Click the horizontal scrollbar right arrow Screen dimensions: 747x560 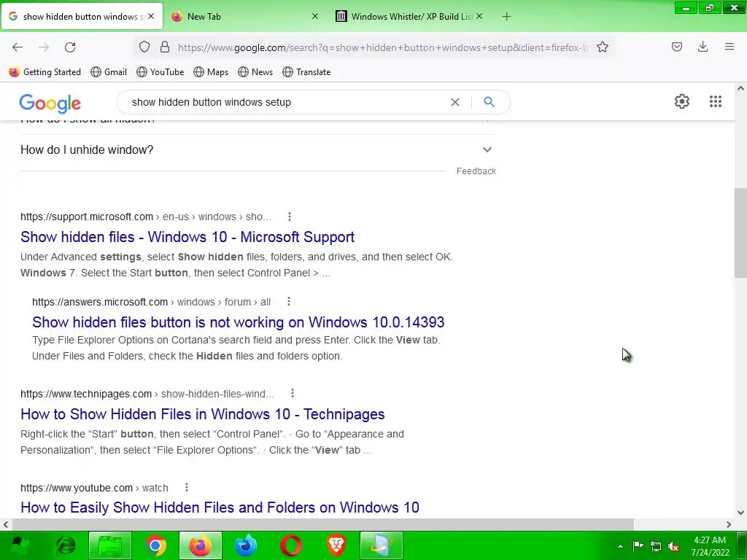click(x=729, y=524)
